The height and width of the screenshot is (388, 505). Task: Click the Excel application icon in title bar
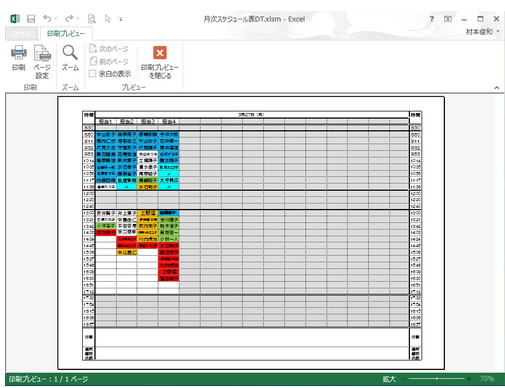[15, 19]
